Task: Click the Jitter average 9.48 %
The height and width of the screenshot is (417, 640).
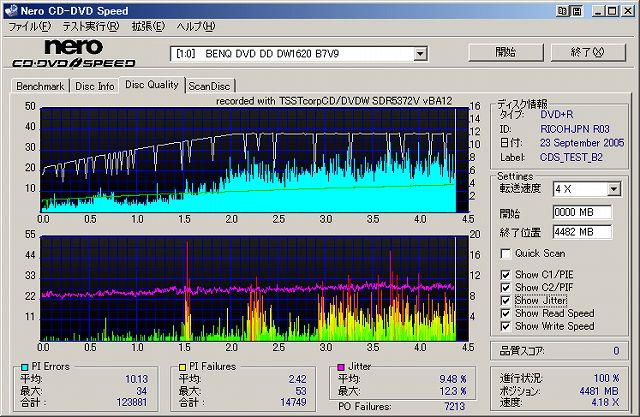Action: pyautogui.click(x=453, y=379)
